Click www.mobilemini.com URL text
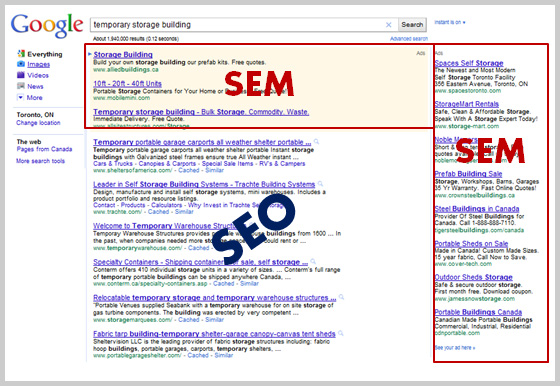The image size is (560, 386). (x=121, y=98)
